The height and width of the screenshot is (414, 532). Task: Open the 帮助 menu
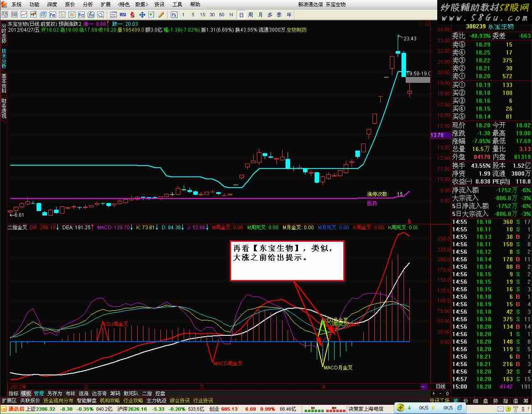click(x=195, y=4)
